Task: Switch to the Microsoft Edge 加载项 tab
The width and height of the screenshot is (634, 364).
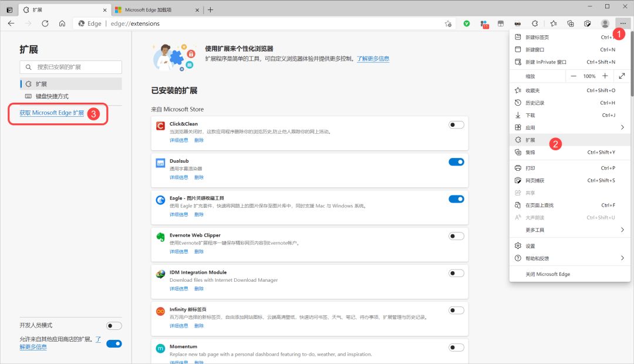Action: tap(157, 10)
